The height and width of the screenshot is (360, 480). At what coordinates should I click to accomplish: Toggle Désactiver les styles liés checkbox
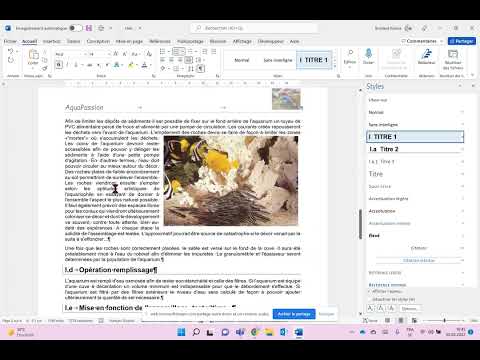[370, 299]
